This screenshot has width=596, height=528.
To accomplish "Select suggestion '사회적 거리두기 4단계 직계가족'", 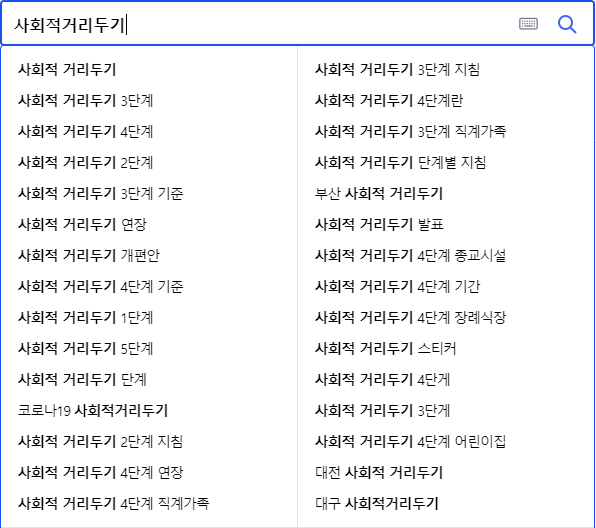I will [x=114, y=503].
